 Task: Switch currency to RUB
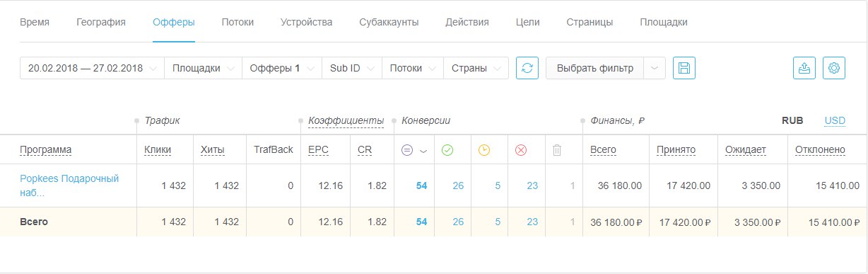792,121
